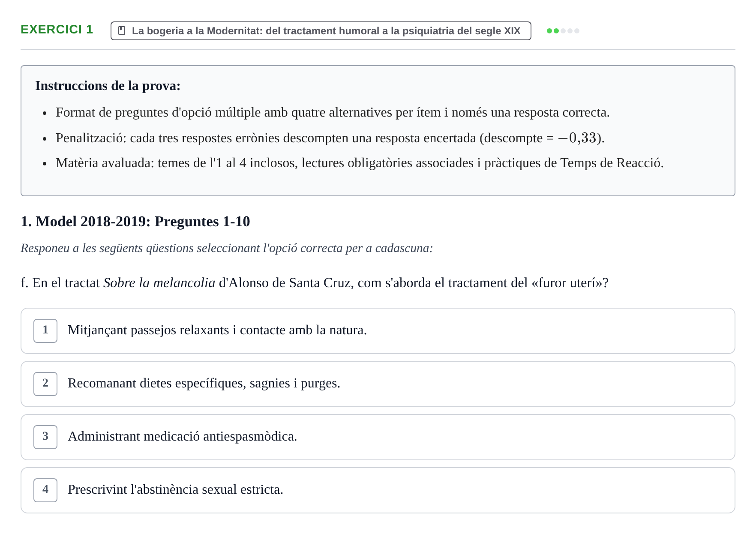Open the topic badge 'La bogeria a la Modernitat'
This screenshot has height=534, width=756.
point(321,31)
